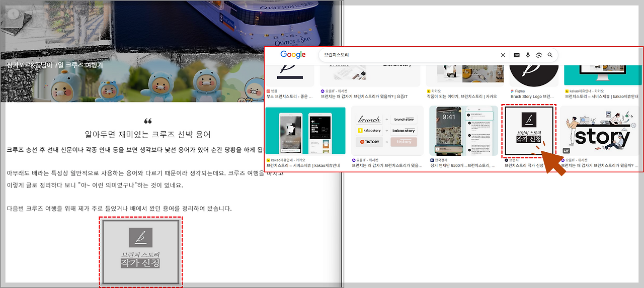Open the 브런치스토리 작가 신청 thumbnail in Google results
The height and width of the screenshot is (288, 644).
pyautogui.click(x=529, y=131)
